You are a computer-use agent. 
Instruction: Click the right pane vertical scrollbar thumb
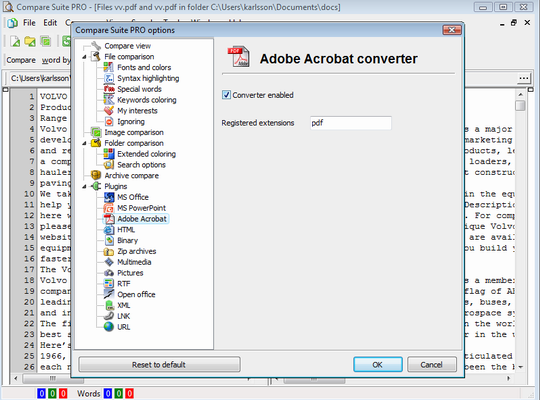[x=520, y=105]
